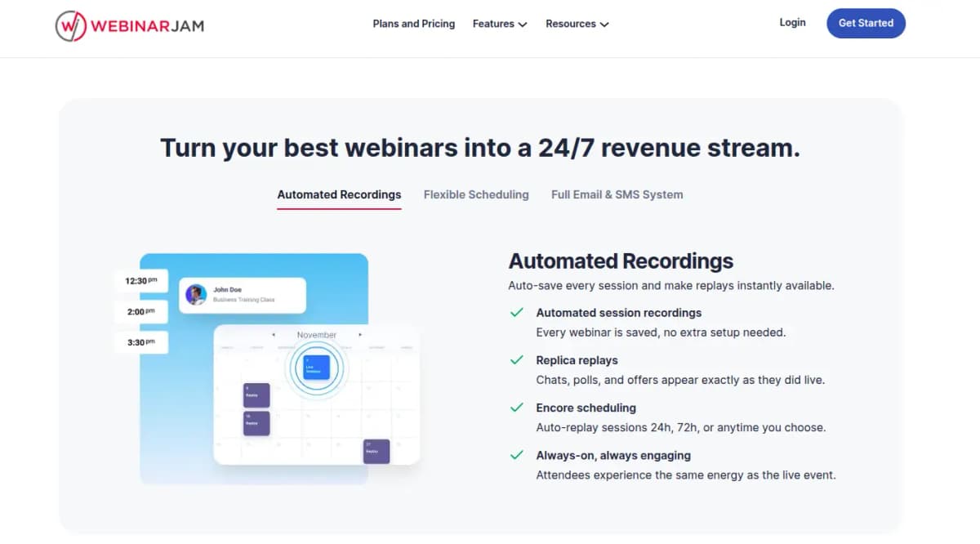Switch to the Flexible Scheduling tab
The width and height of the screenshot is (980, 544).
click(x=476, y=194)
